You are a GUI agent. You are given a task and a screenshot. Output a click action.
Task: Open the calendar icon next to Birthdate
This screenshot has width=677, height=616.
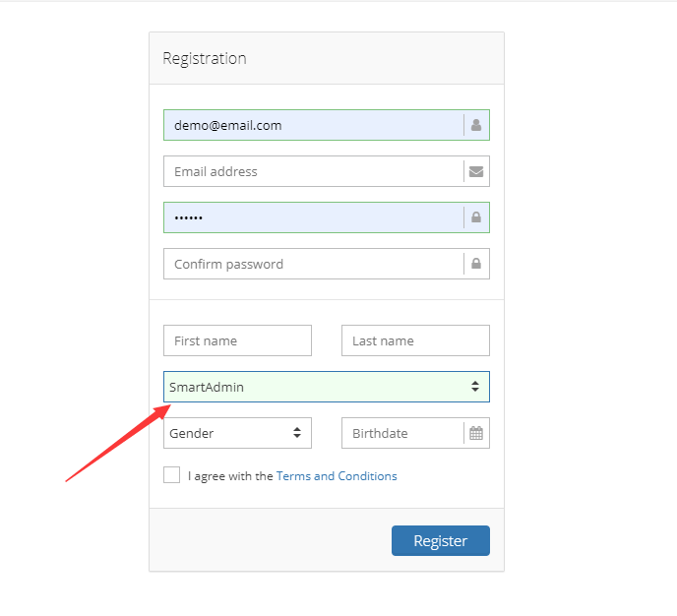476,433
